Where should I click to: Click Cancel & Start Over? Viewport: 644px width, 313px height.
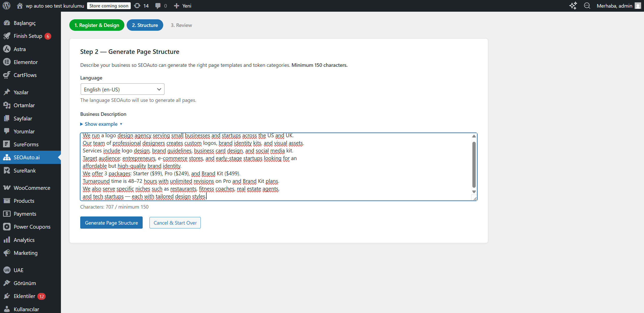(x=175, y=223)
